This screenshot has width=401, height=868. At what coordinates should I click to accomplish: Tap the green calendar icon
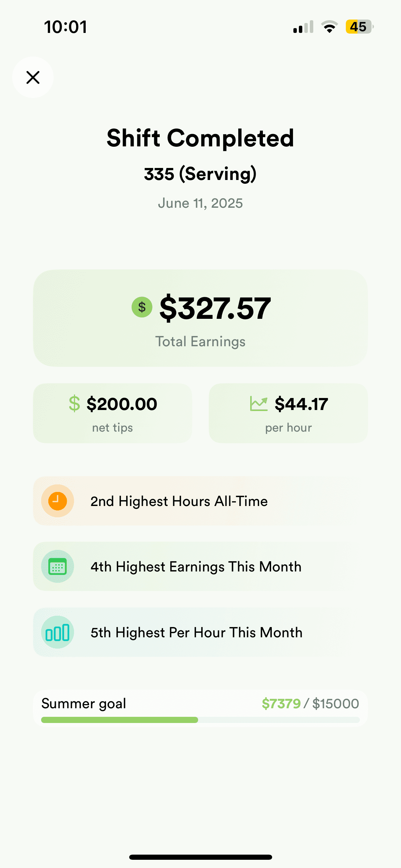pyautogui.click(x=58, y=567)
